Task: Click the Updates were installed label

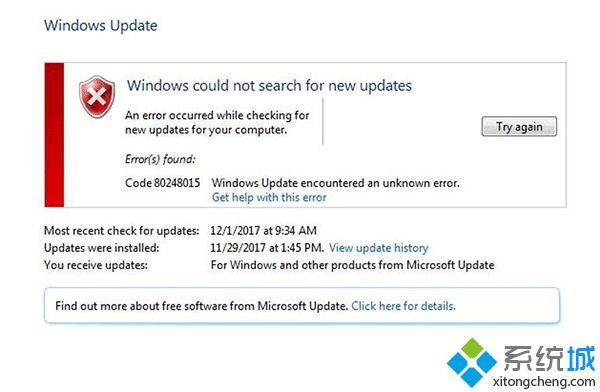Action: 102,248
